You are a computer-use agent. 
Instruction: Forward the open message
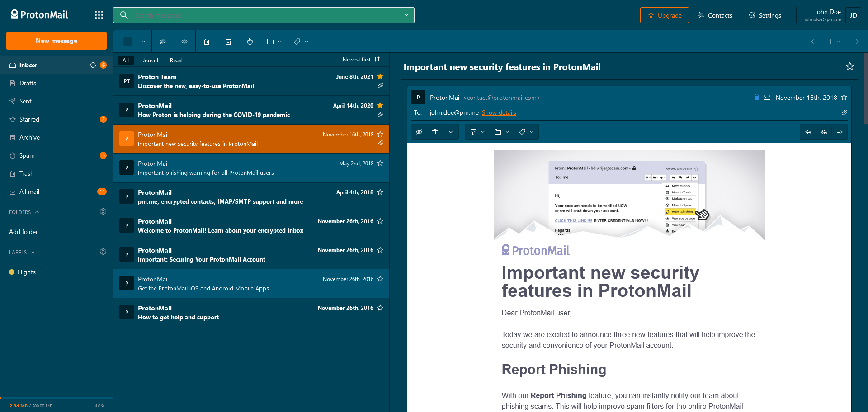pyautogui.click(x=840, y=132)
